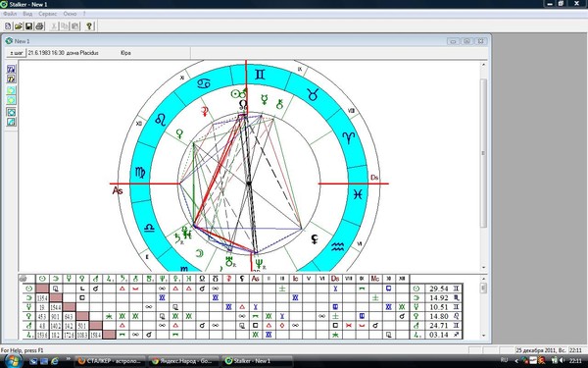Switch to the Firefox СТАЛКЕР taskbar window

pyautogui.click(x=110, y=361)
